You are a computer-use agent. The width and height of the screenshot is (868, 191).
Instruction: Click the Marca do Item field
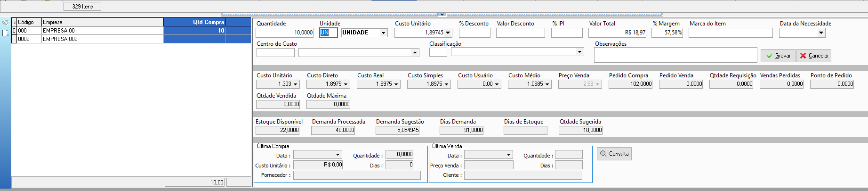[731, 33]
